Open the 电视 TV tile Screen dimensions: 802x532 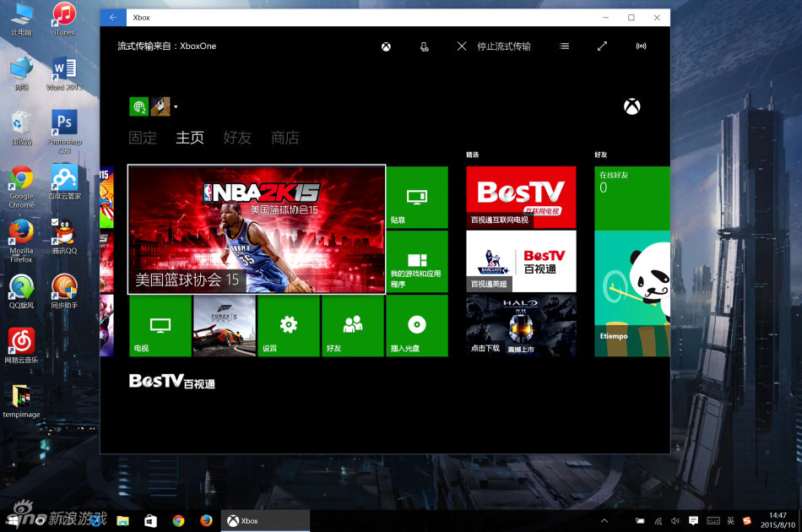pyautogui.click(x=160, y=326)
